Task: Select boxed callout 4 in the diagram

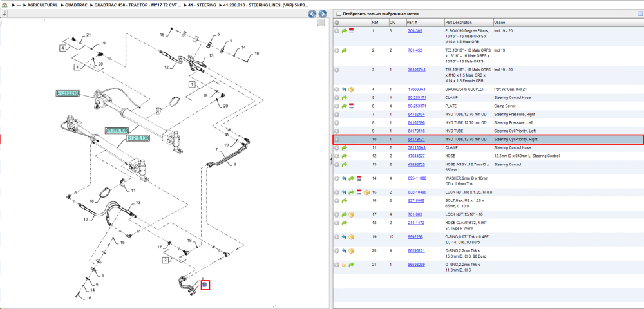Action: tap(62, 48)
